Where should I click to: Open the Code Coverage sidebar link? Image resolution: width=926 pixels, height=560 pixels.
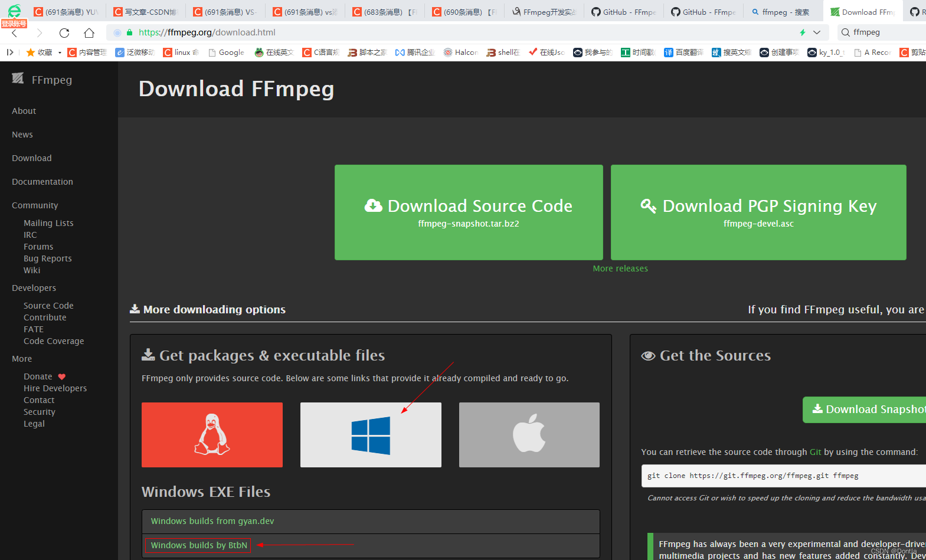coord(54,341)
